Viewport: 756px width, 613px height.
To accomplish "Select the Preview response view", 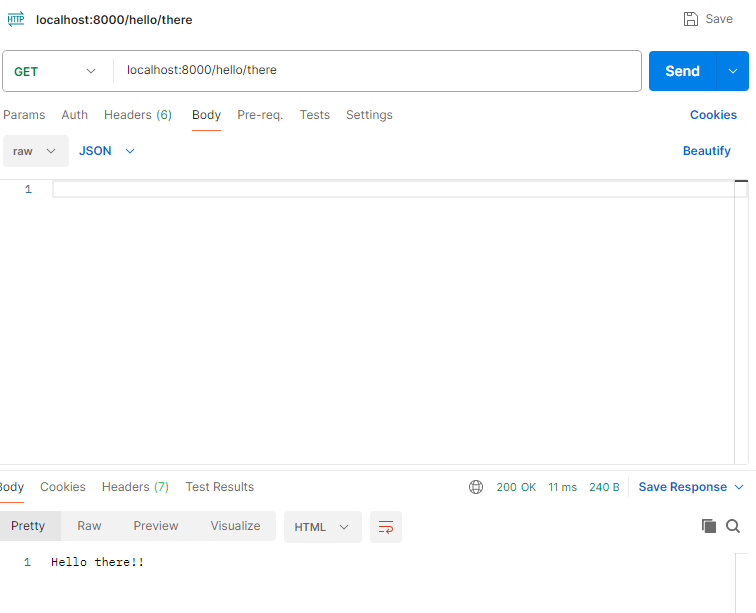I will [x=156, y=526].
